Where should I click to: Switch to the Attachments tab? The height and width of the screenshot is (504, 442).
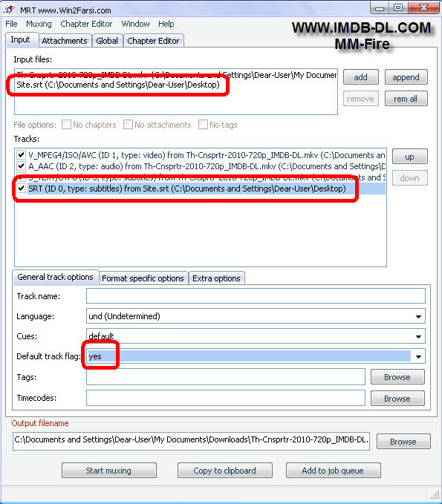(x=65, y=41)
